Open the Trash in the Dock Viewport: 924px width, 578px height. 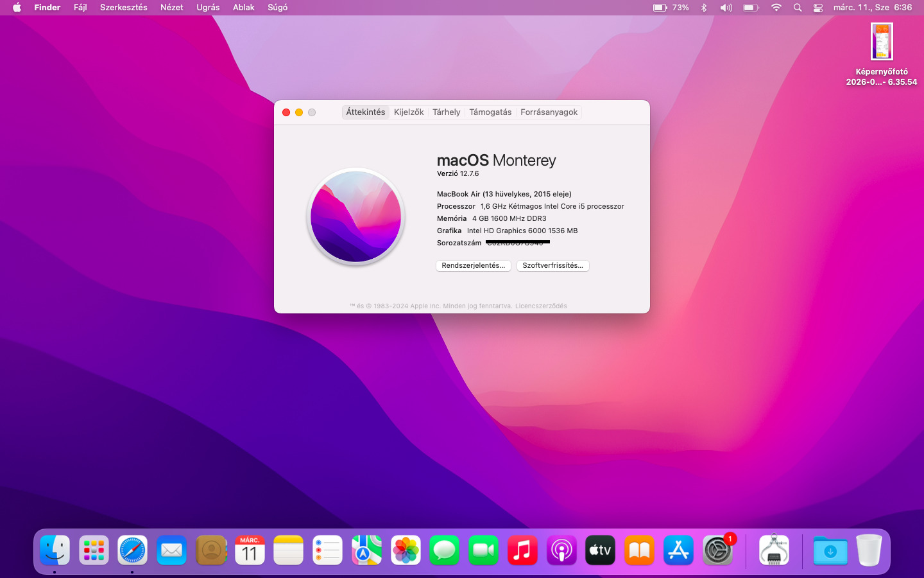[x=869, y=550]
